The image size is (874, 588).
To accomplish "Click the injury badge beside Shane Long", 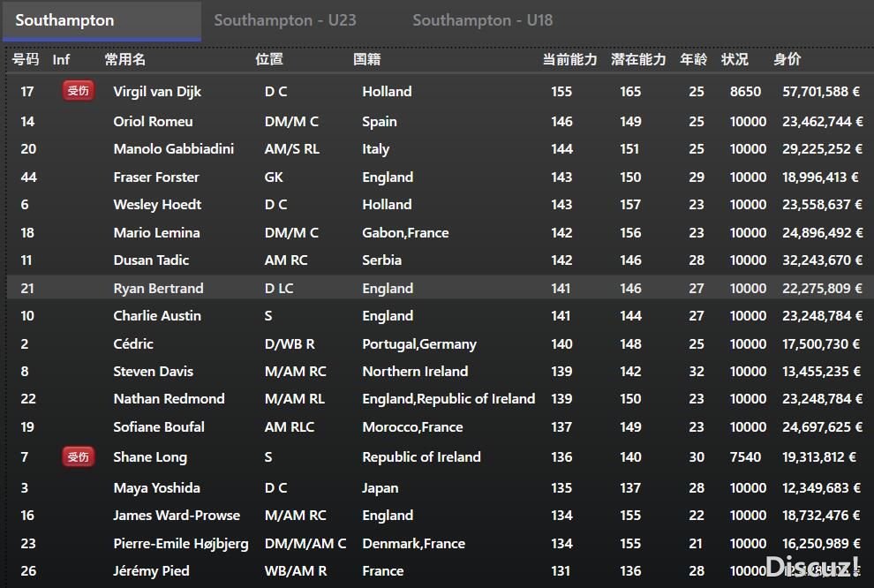I will pos(78,457).
